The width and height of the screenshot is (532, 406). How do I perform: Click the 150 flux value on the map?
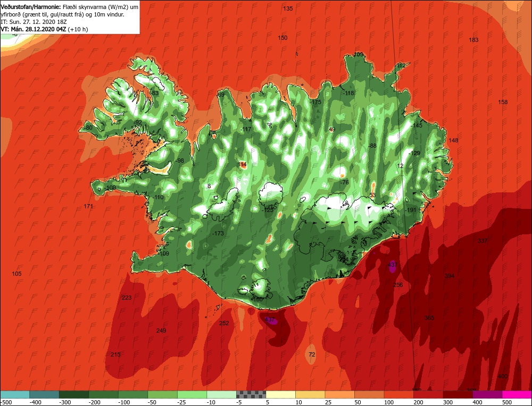(282, 38)
